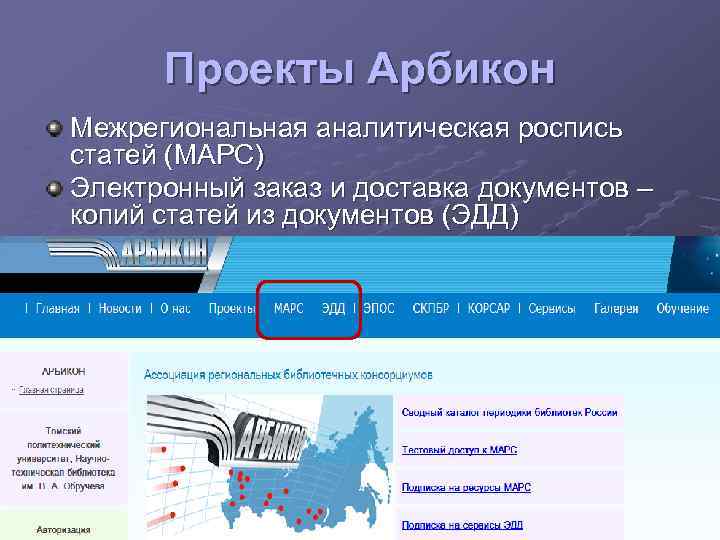This screenshot has height=540, width=720.
Task: Open the Главная menu item
Action: [x=57, y=309]
